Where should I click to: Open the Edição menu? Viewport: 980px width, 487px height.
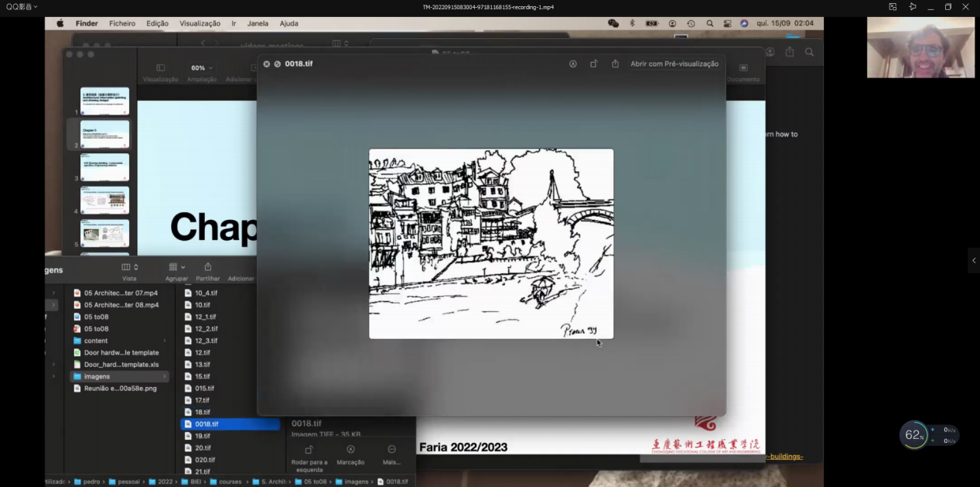point(157,23)
